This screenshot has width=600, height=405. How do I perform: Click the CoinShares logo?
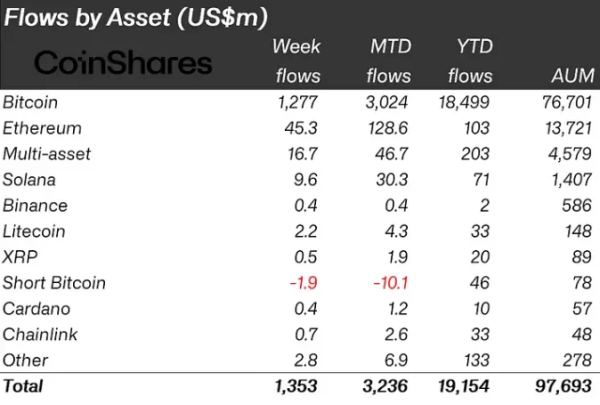click(x=123, y=62)
